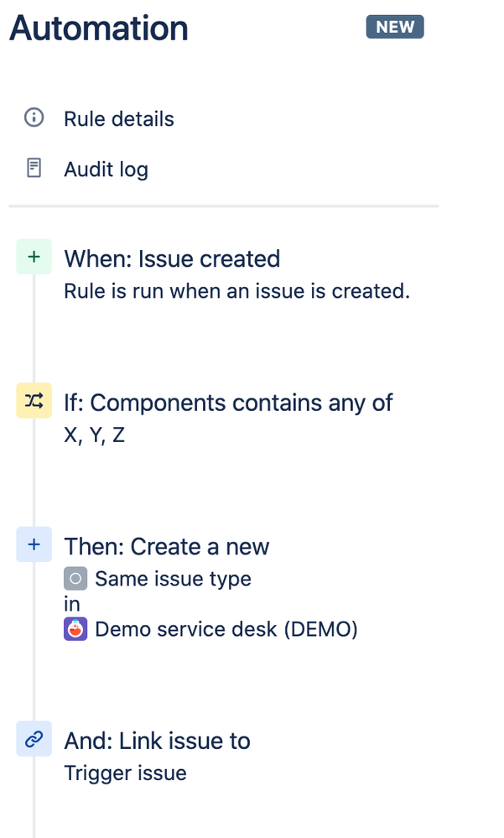Click the gray Same issue type icon
Viewport: 504px width, 838px height.
click(x=76, y=578)
